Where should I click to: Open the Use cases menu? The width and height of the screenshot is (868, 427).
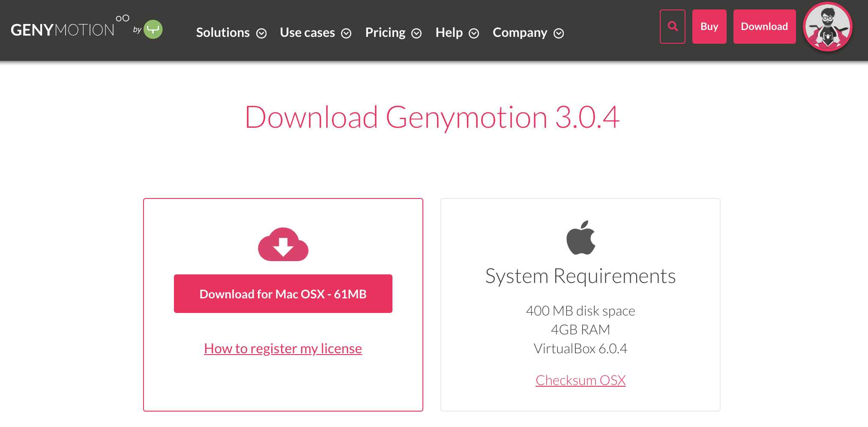307,33
